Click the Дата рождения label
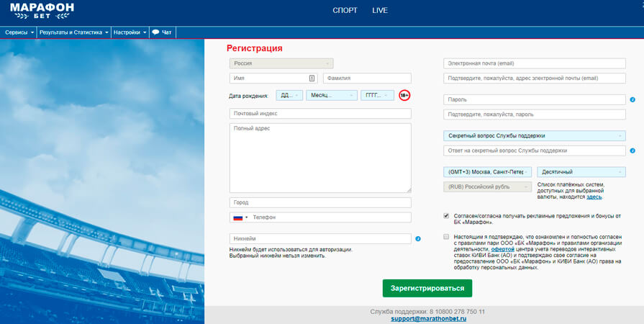 click(x=248, y=96)
